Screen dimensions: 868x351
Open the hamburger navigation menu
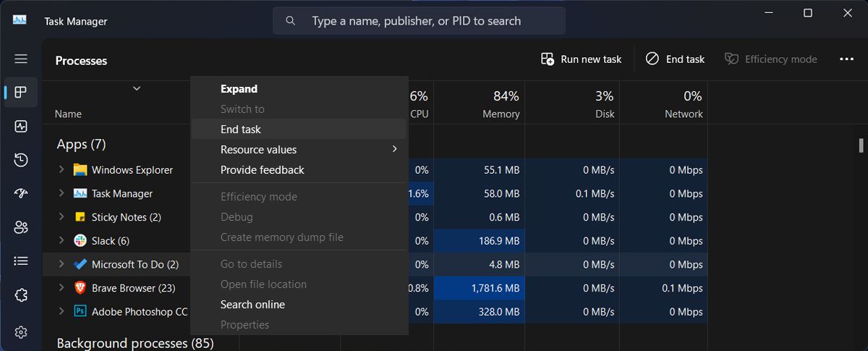[21, 59]
